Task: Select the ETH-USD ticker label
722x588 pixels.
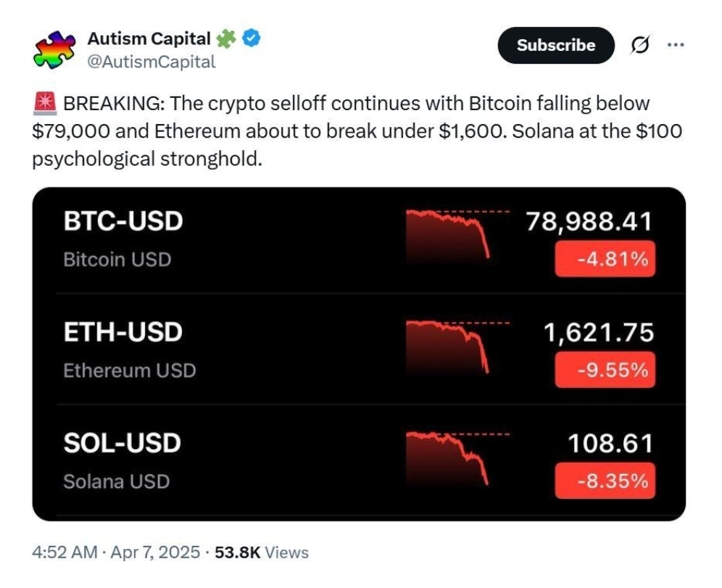Action: point(123,331)
